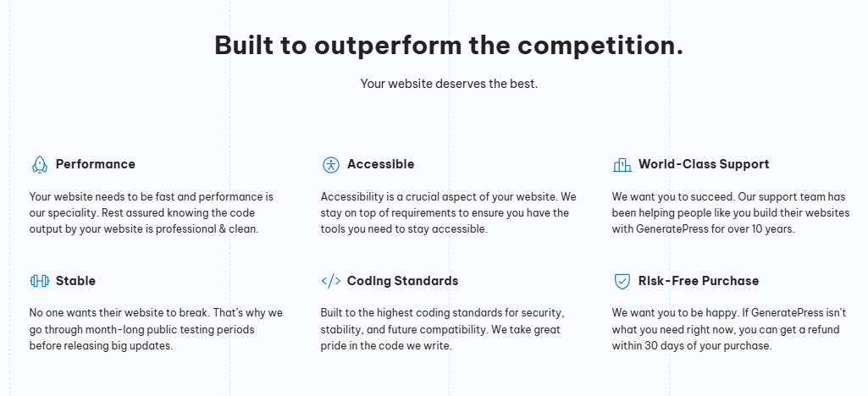Click the 30-day refund description paragraph
Screen dimensions: 868x396
click(728, 329)
